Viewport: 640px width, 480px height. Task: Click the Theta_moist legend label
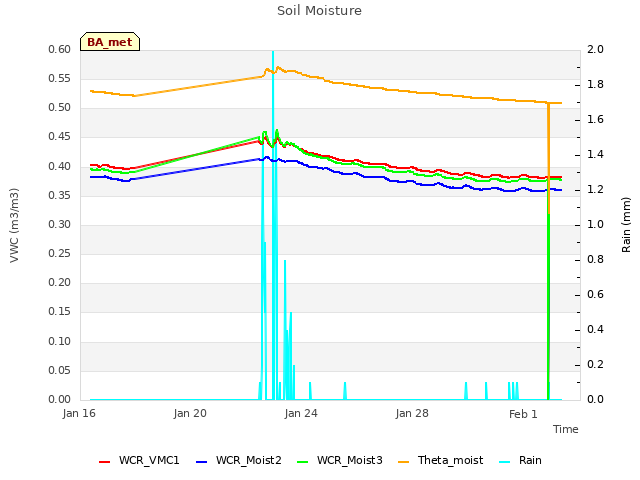tap(450, 460)
